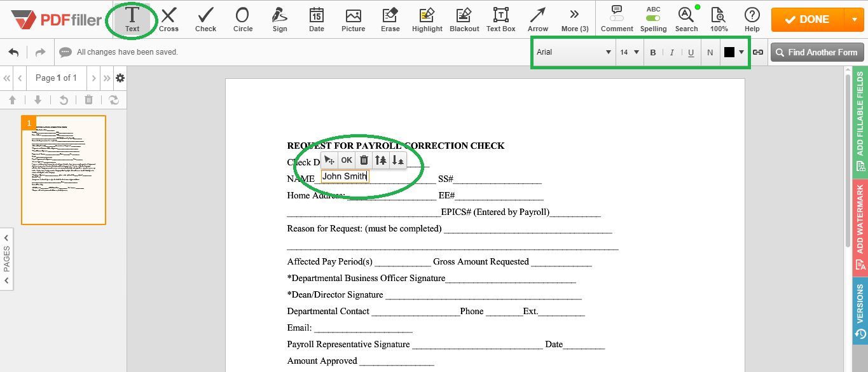Toggle the Comment switch
The image size is (868, 372).
[617, 19]
